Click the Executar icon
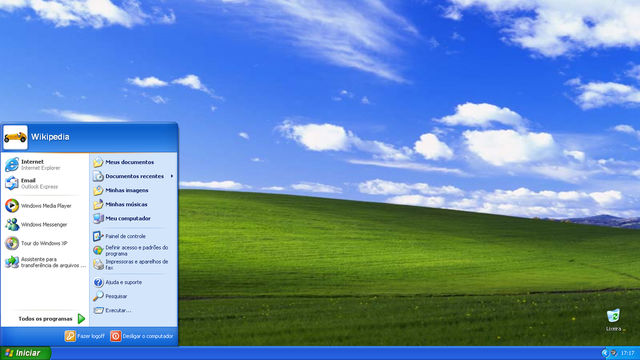 pyautogui.click(x=98, y=311)
